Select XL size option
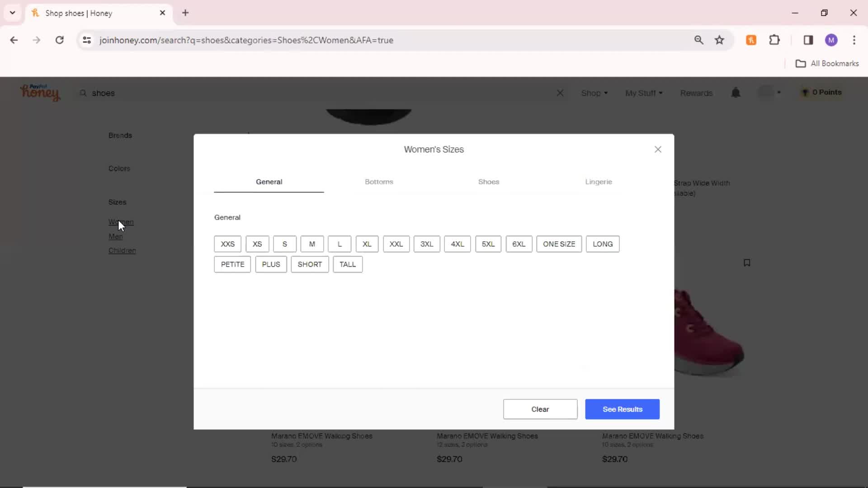Viewport: 868px width, 488px height. tap(367, 244)
